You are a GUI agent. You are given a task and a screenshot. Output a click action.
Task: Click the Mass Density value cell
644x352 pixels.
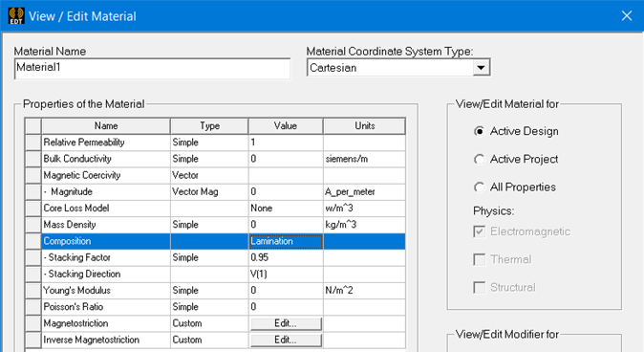tap(286, 225)
